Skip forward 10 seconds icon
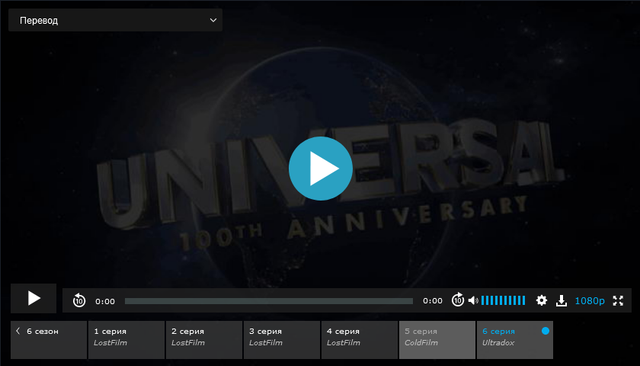The height and width of the screenshot is (366, 640). coord(458,300)
